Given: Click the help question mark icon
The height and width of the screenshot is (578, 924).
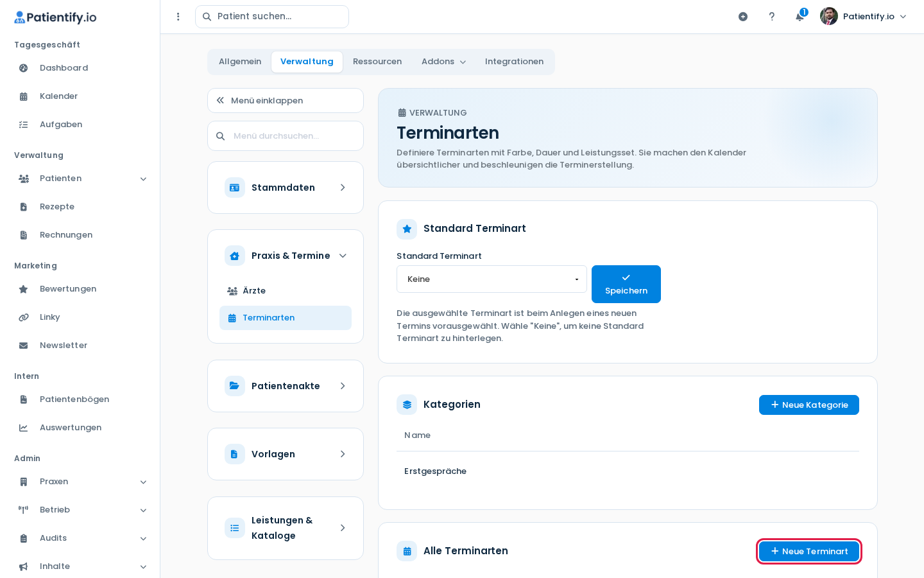Looking at the screenshot, I should point(771,17).
